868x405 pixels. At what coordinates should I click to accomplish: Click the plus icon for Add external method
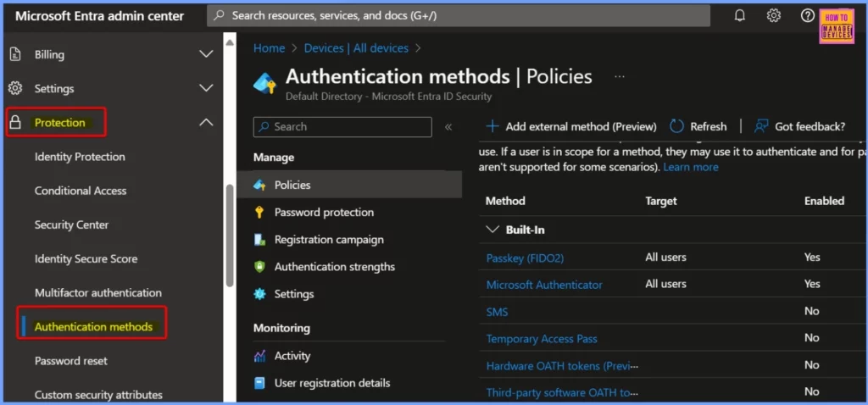(x=492, y=126)
